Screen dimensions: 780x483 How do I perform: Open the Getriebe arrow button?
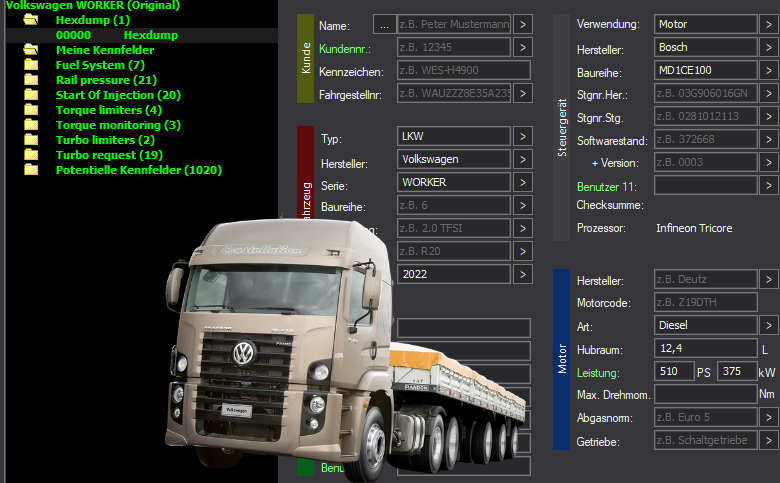[770, 440]
